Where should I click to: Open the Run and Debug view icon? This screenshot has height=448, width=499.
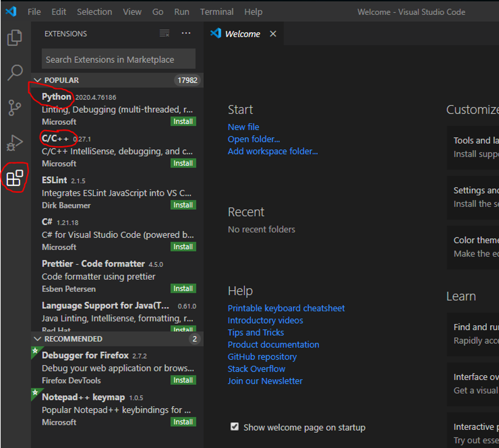tap(15, 143)
